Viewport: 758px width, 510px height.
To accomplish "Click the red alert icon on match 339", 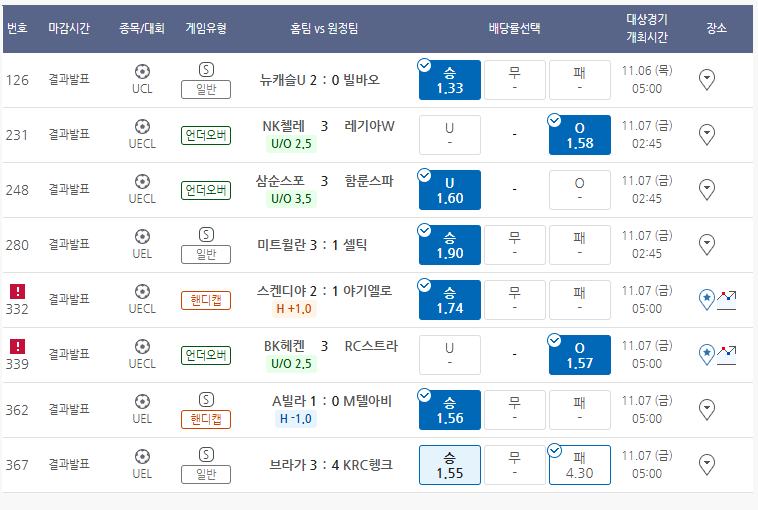I will (x=17, y=347).
